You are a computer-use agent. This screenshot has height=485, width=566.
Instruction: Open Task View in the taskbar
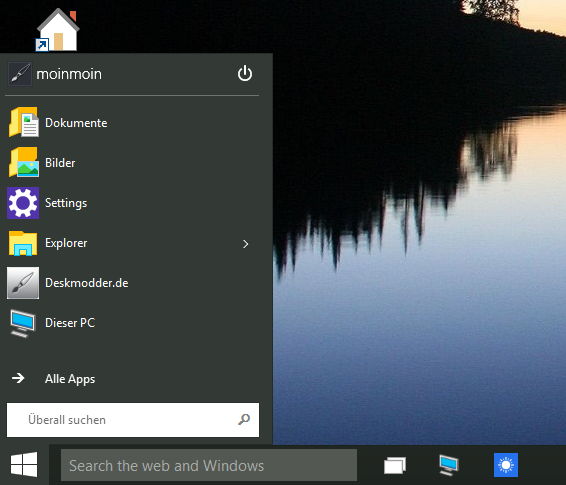point(395,465)
